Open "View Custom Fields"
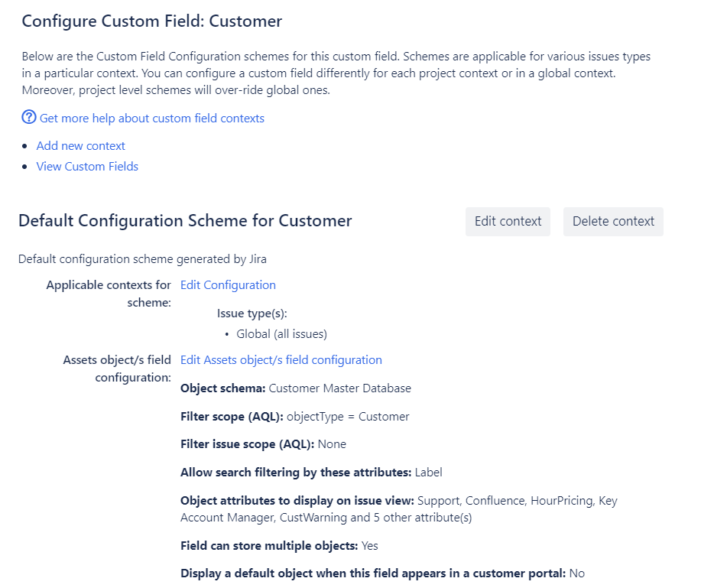This screenshot has height=588, width=714. click(x=87, y=166)
